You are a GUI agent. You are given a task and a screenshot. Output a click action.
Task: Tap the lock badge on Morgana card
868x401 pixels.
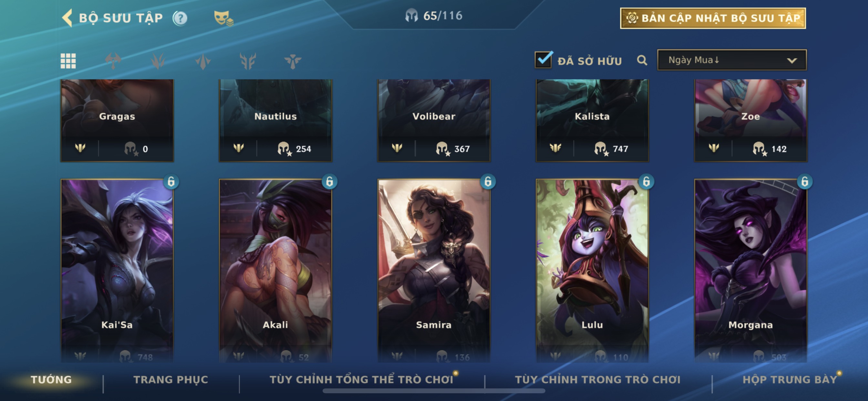805,182
